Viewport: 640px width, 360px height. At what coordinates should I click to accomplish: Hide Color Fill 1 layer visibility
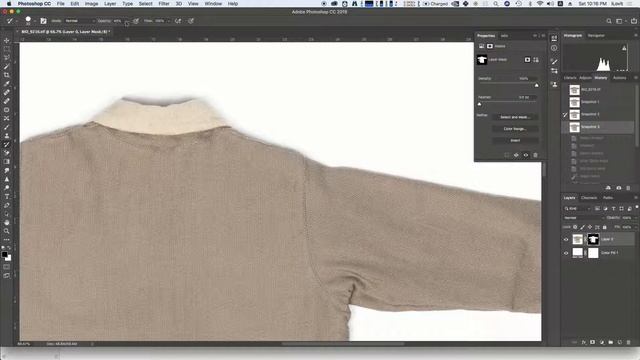point(566,253)
